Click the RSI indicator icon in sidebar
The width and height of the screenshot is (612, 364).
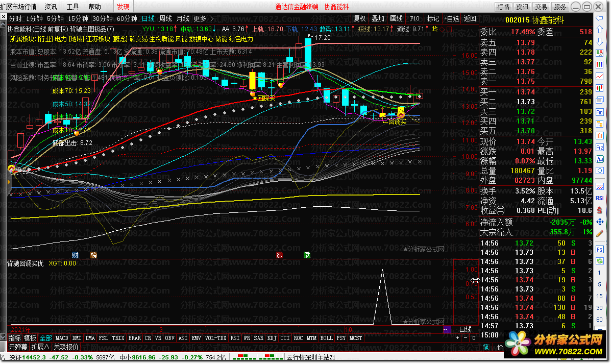coord(600,199)
